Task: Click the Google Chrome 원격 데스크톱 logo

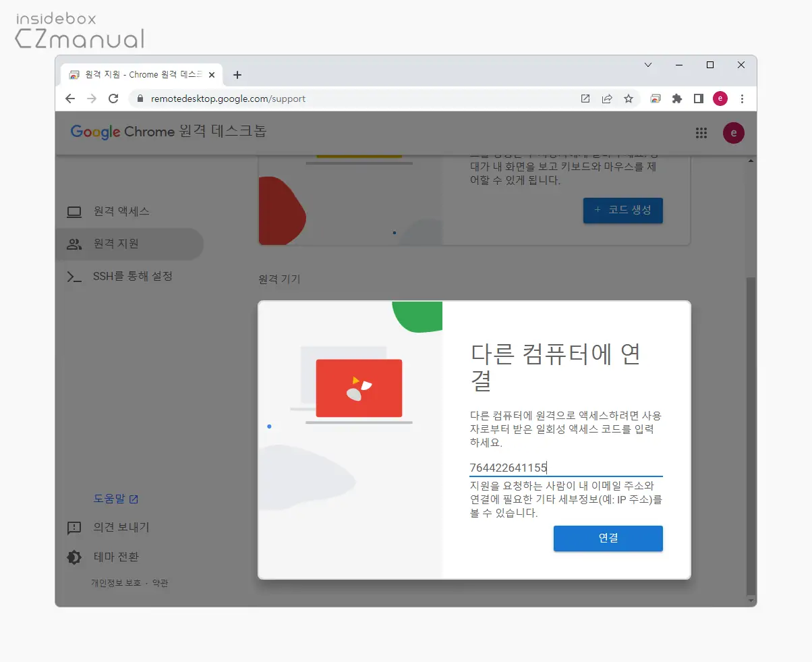Action: point(169,132)
